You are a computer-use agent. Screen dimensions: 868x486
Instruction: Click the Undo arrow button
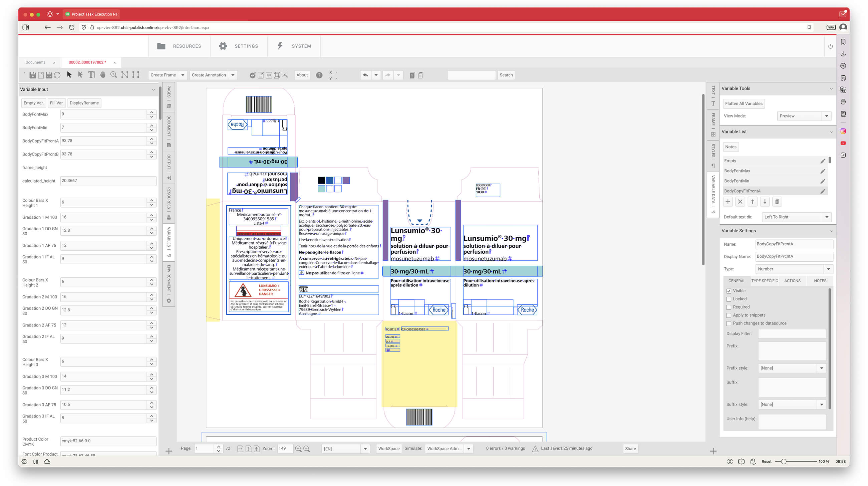365,75
